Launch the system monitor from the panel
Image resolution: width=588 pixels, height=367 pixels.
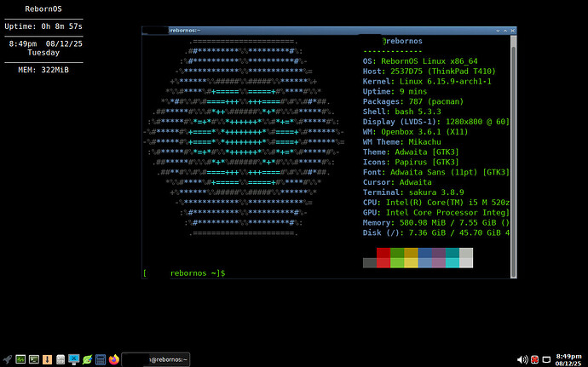[20, 359]
